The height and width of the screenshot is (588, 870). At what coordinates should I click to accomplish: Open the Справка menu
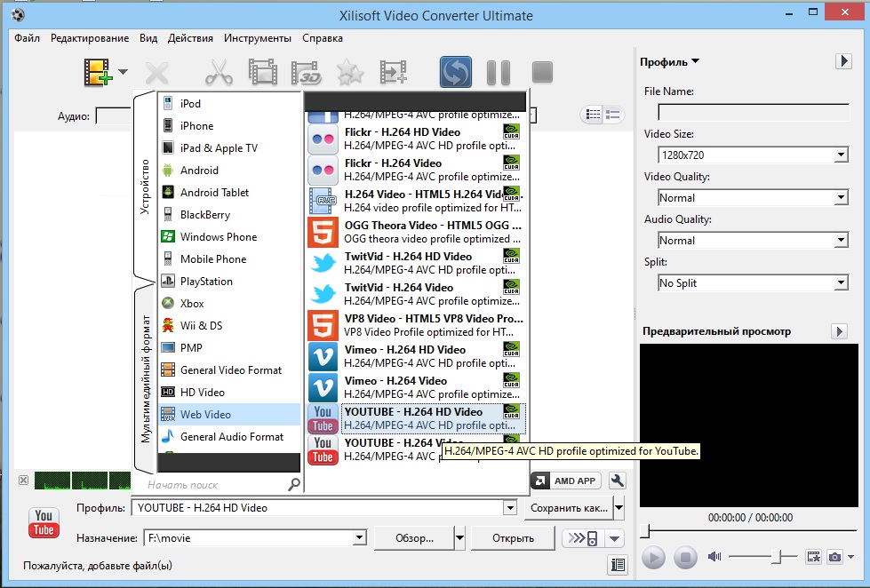[x=323, y=38]
